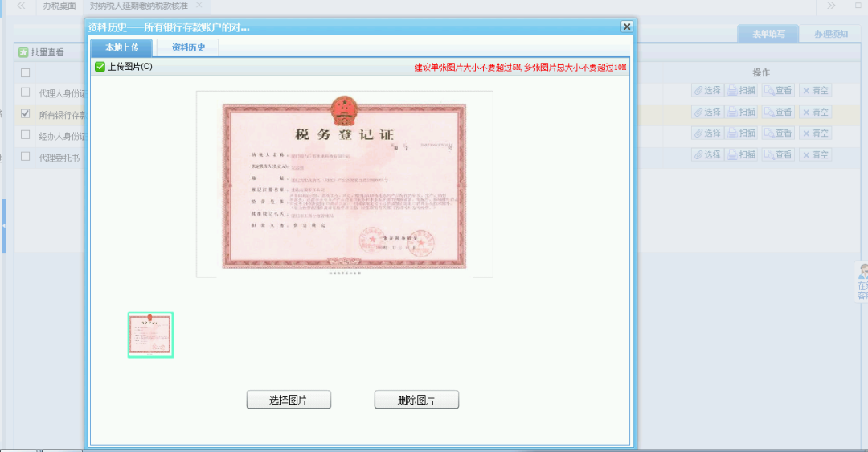
Task: Click the 批量查看 label
Action: coord(47,52)
